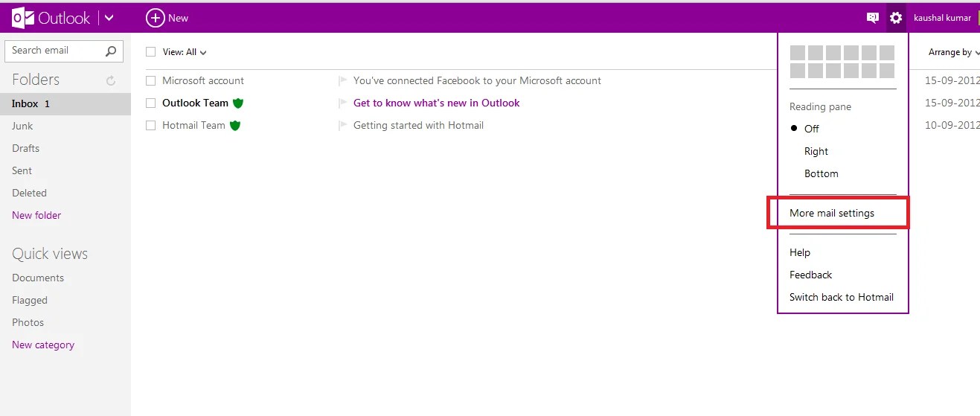Viewport: 980px width, 416px height.
Task: Check the Microsoft account email checkbox
Action: click(151, 80)
